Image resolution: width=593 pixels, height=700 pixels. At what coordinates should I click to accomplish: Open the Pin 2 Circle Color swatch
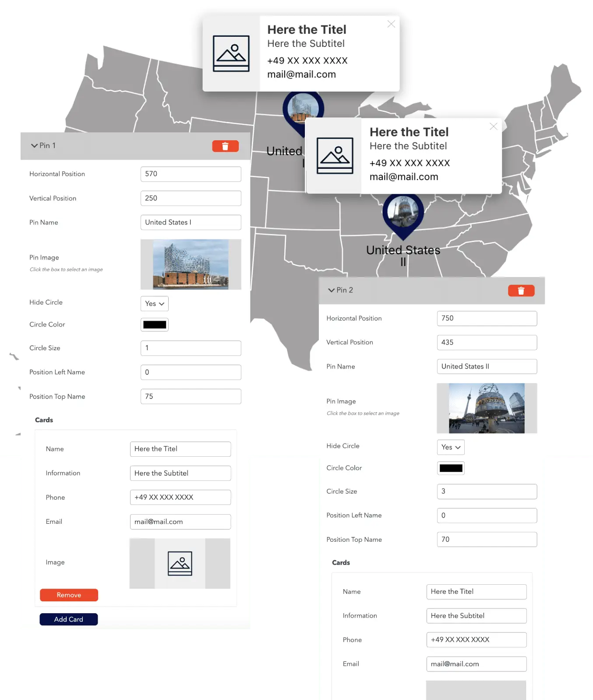(x=451, y=468)
